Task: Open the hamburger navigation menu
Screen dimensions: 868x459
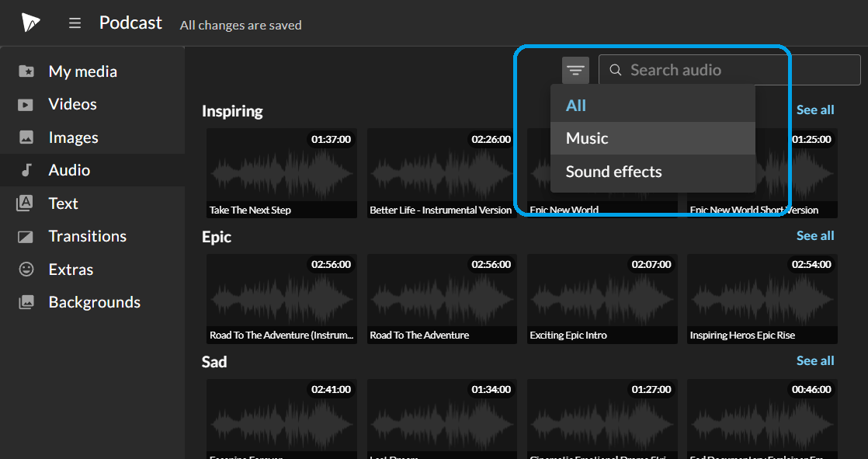Action: [x=75, y=23]
